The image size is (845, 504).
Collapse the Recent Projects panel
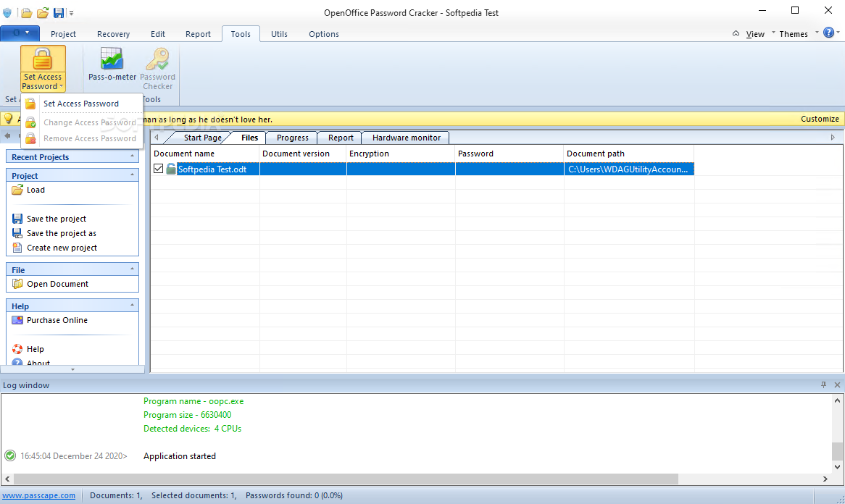[x=132, y=156]
